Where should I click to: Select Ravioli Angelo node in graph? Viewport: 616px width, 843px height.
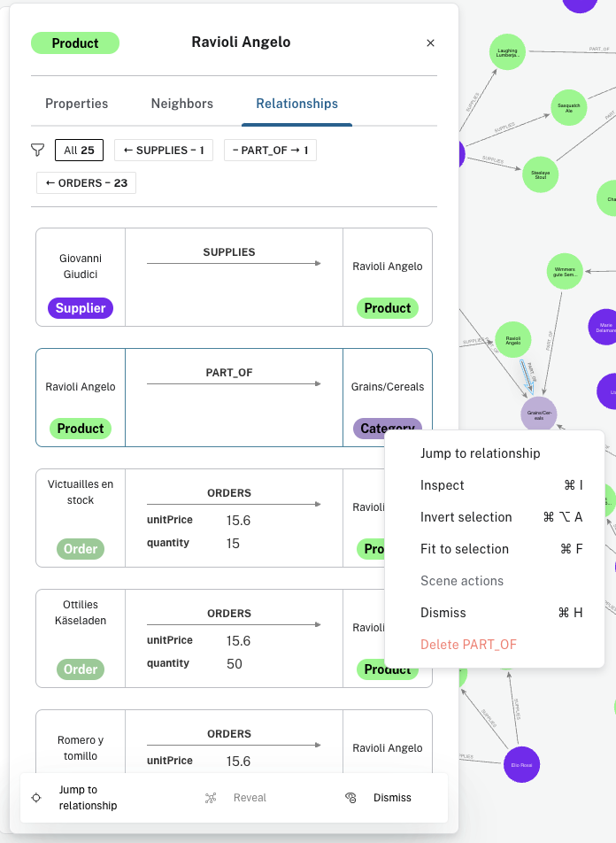coord(512,340)
